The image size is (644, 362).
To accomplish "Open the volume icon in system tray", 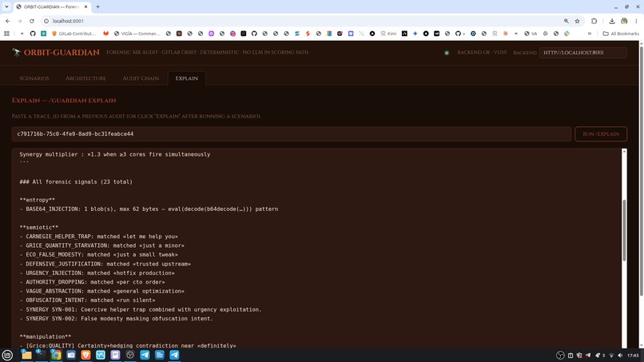I will tap(620, 356).
